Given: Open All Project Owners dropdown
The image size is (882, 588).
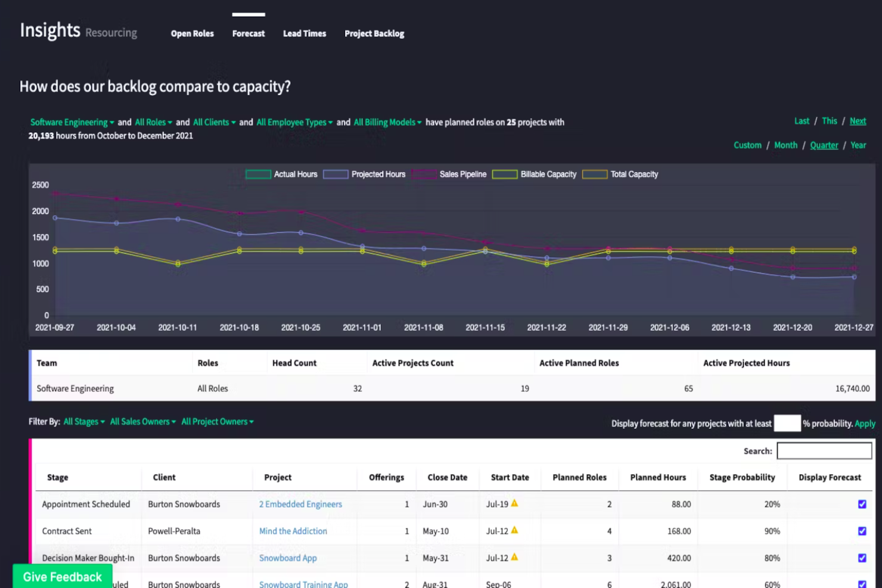Looking at the screenshot, I should click(x=218, y=421).
